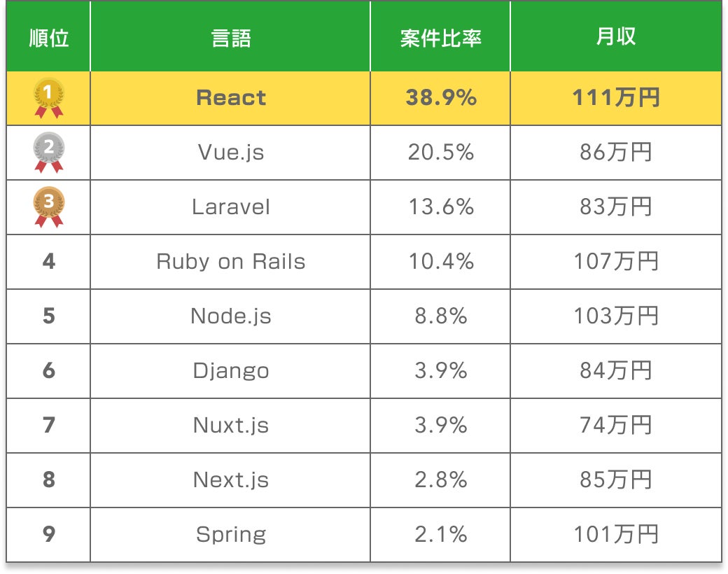Viewport: 728px width, 574px height.
Task: Select the Next.js language cell
Action: tap(230, 480)
